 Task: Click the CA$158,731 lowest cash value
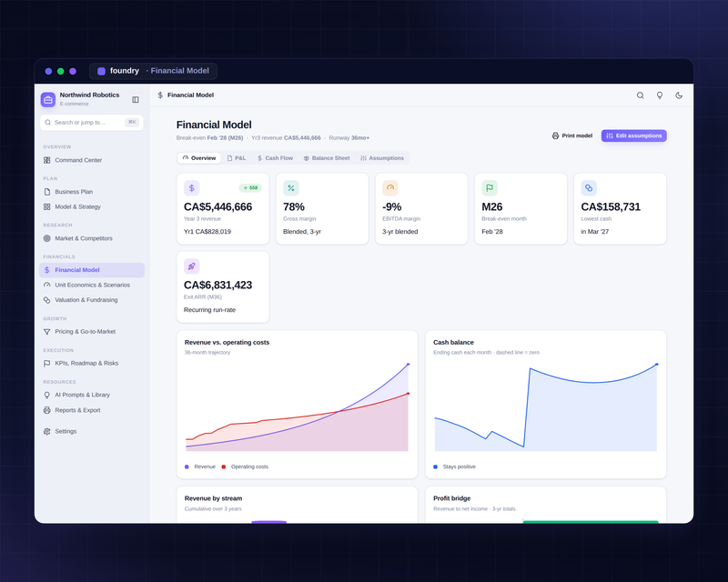pyautogui.click(x=611, y=207)
